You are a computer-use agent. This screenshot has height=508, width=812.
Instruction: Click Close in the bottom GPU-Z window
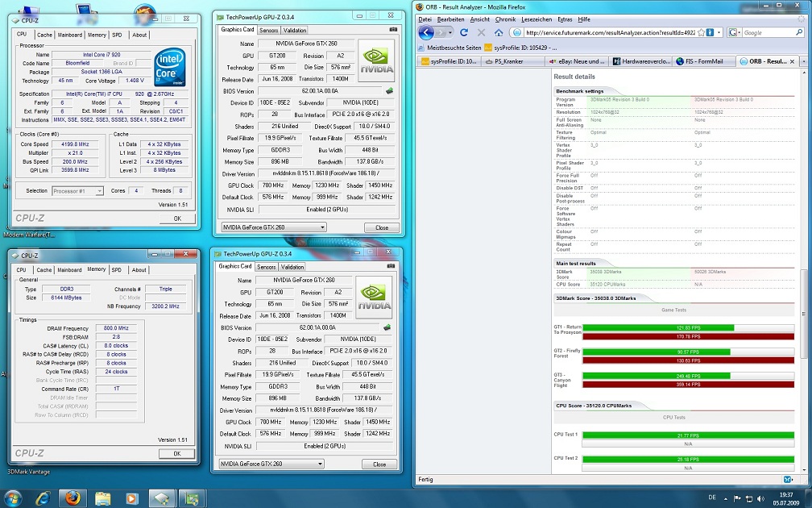(379, 464)
